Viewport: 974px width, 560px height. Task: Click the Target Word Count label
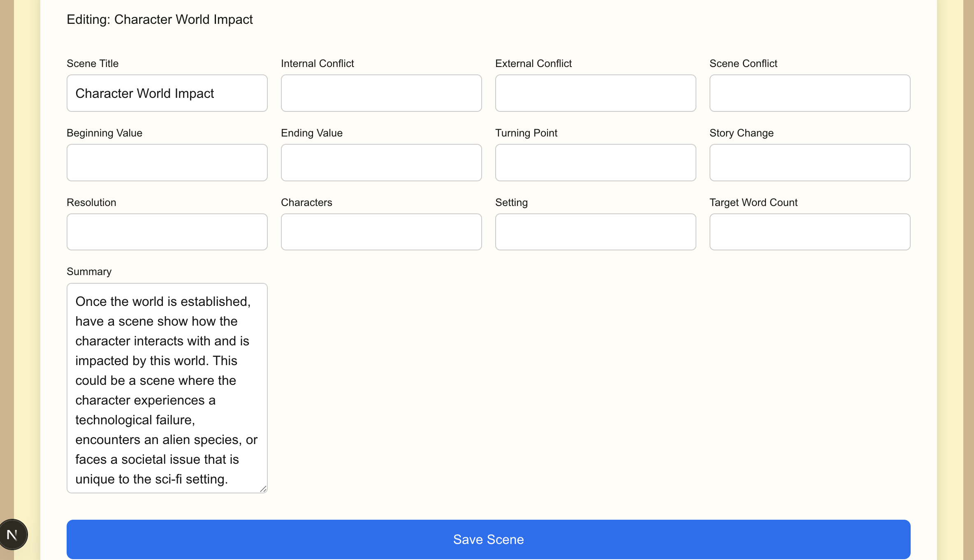pos(753,203)
